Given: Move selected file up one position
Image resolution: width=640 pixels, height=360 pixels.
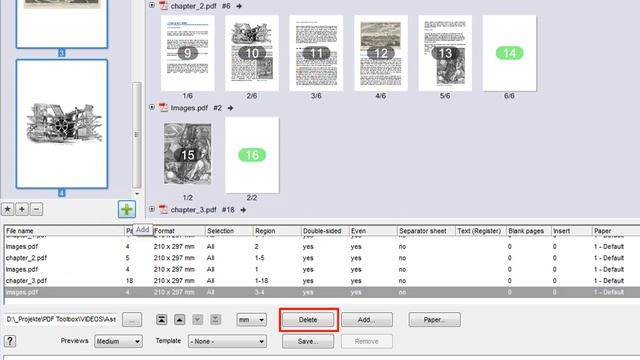Looking at the screenshot, I should coord(180,320).
